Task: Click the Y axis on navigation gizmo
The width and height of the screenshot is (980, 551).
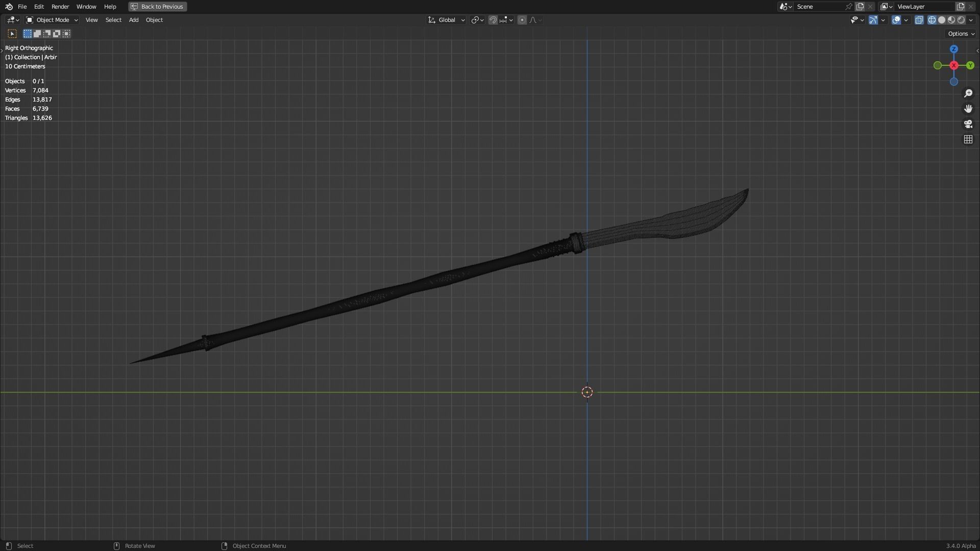Action: [x=970, y=65]
